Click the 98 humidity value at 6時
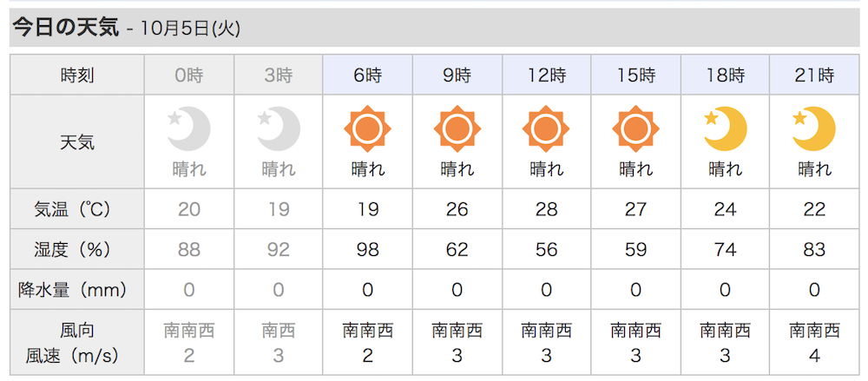The width and height of the screenshot is (868, 381). [367, 249]
